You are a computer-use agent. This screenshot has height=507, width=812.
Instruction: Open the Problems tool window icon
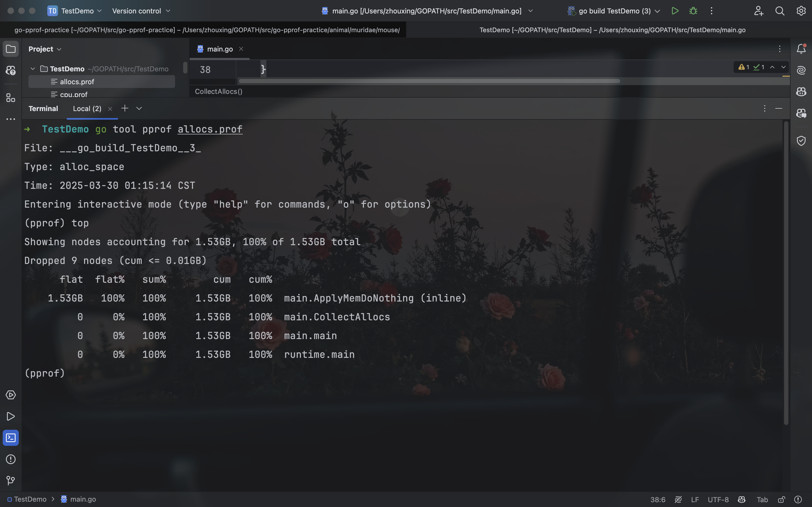(11, 459)
